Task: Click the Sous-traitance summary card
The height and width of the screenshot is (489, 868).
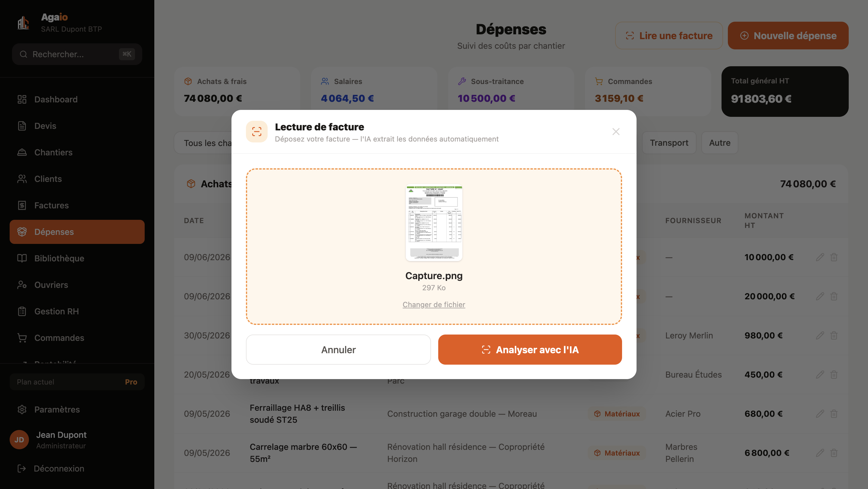Action: pos(511,91)
